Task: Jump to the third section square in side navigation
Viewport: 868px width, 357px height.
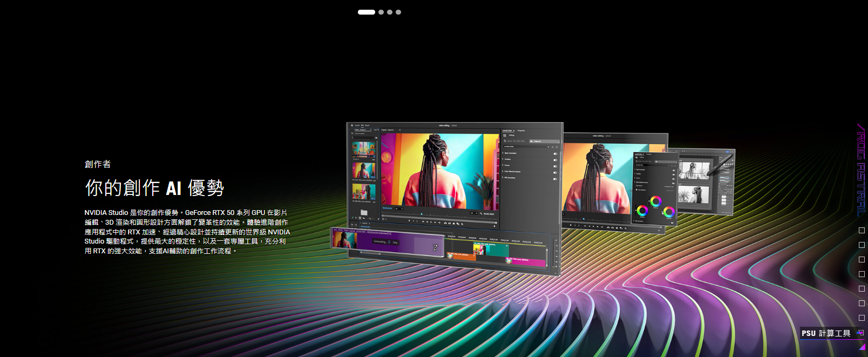Action: (862, 260)
